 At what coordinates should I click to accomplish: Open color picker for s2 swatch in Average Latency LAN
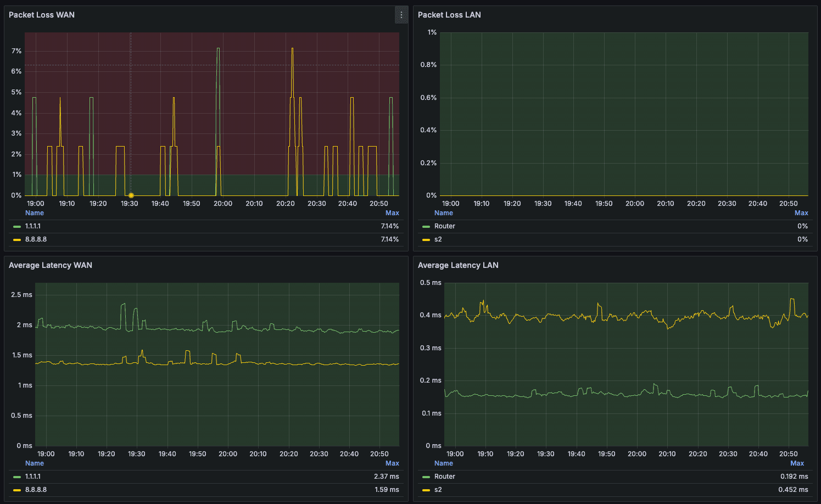point(426,490)
